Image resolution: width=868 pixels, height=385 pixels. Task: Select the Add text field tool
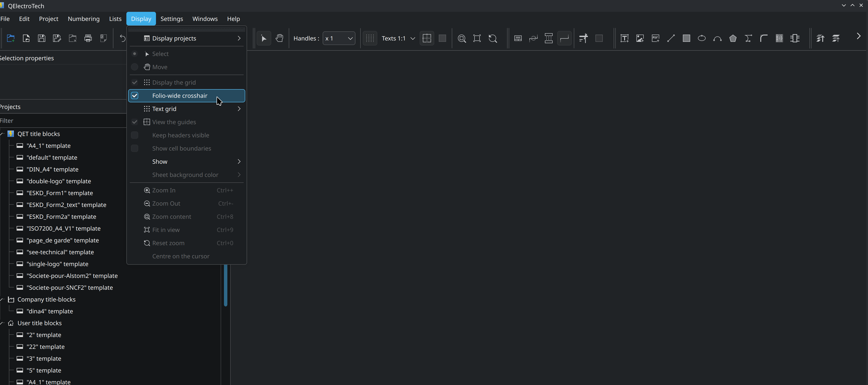coord(624,38)
